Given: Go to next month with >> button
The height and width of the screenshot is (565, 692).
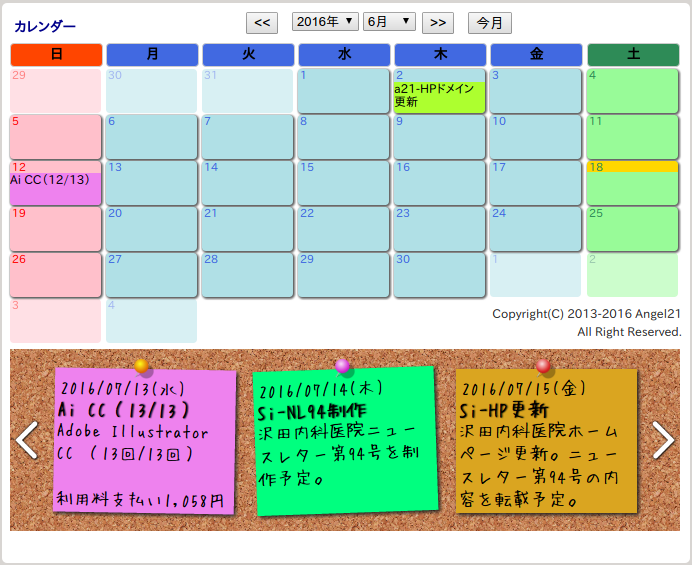Looking at the screenshot, I should [438, 23].
